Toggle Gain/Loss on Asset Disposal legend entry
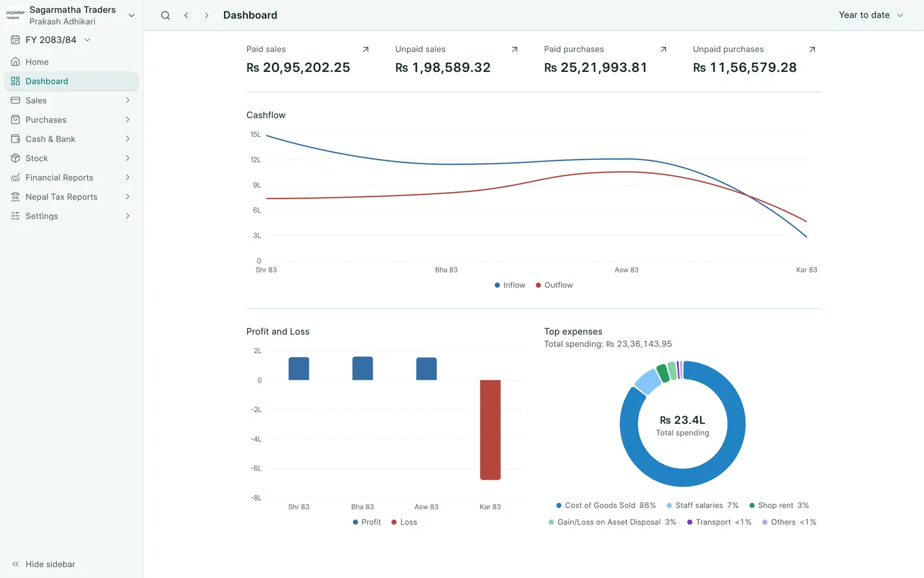 tap(612, 522)
